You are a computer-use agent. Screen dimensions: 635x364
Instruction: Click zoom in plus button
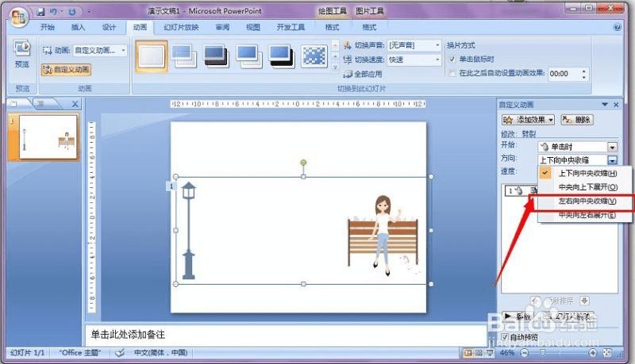(592, 353)
